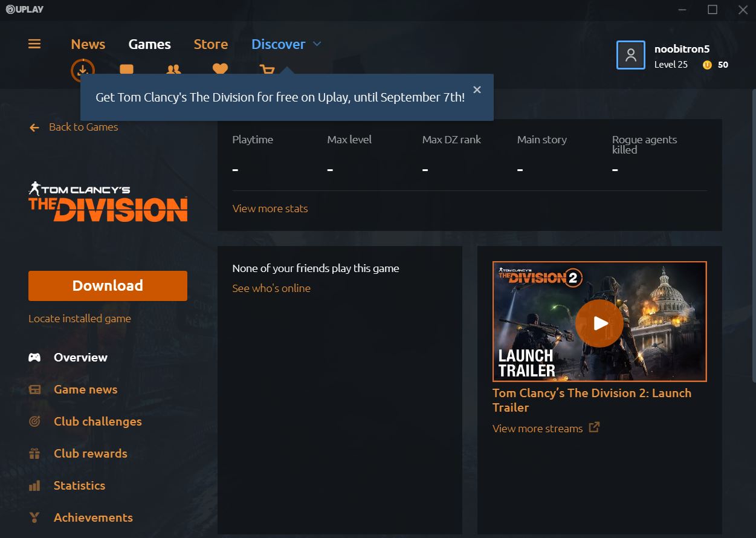This screenshot has width=756, height=538.
Task: Click the Playtime stat label
Action: click(x=253, y=140)
